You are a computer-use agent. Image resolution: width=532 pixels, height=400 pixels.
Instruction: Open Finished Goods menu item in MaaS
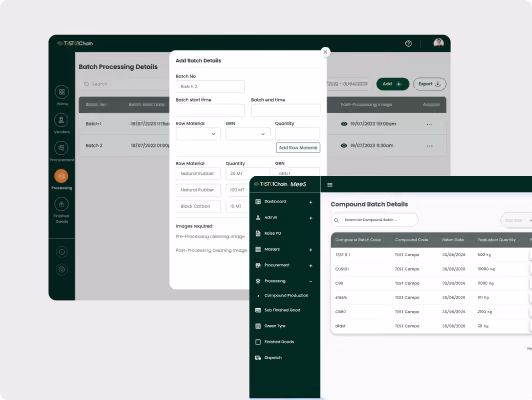(279, 342)
